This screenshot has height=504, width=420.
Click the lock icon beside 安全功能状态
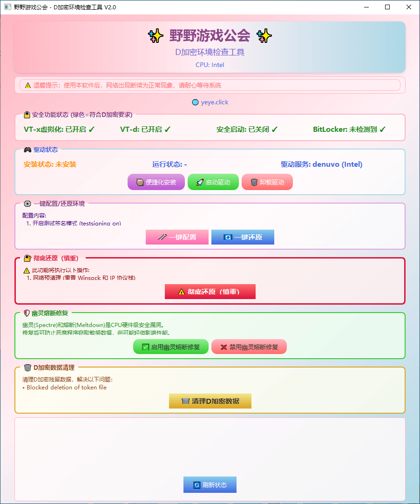(27, 115)
